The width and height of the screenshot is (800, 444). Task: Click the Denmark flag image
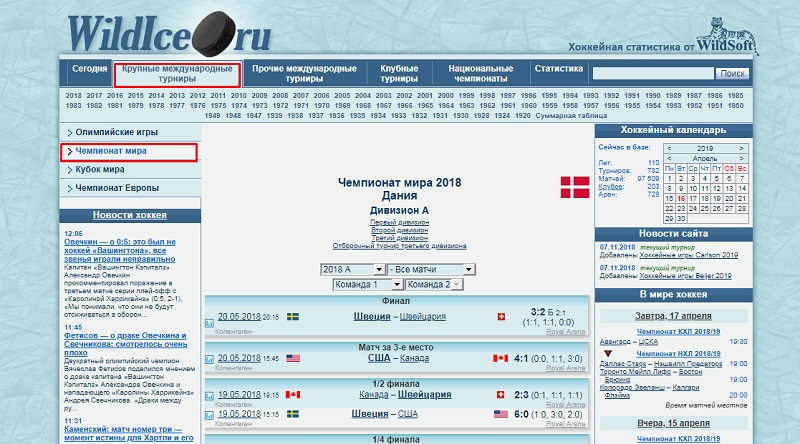pos(574,188)
